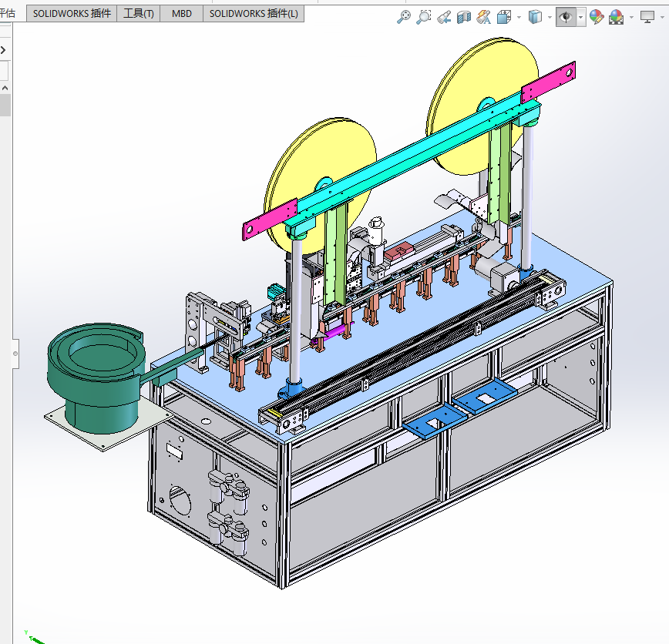Click the Display Style icon

[535, 17]
